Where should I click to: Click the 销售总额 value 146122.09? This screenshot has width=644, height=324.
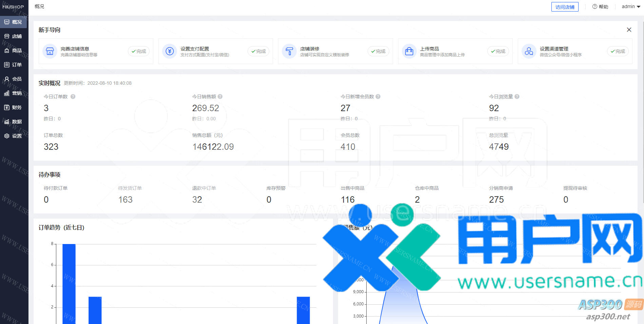tap(213, 147)
